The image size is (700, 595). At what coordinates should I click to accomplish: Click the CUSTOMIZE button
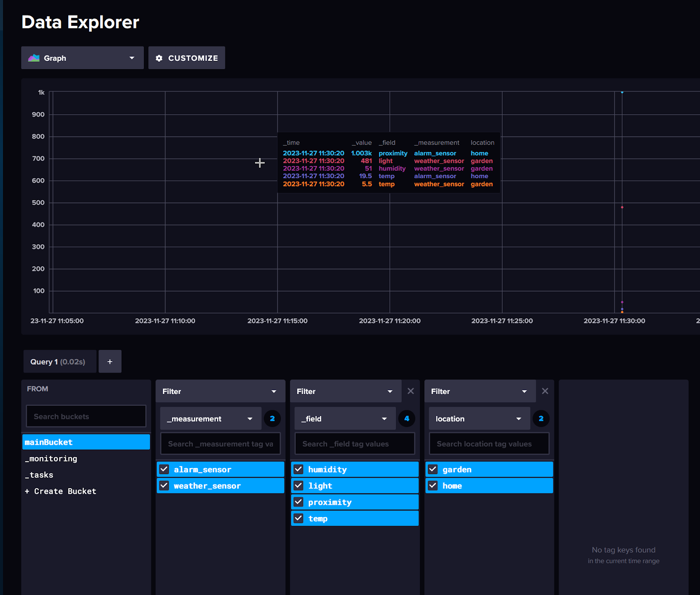[x=187, y=58]
